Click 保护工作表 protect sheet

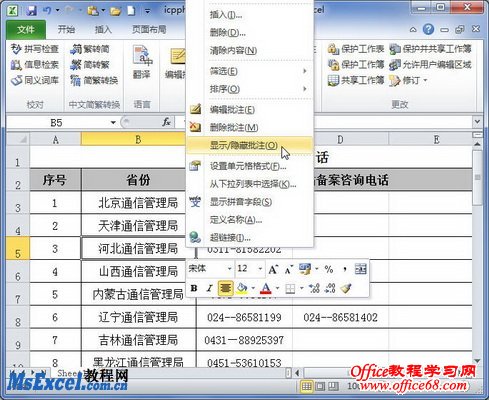coord(356,49)
